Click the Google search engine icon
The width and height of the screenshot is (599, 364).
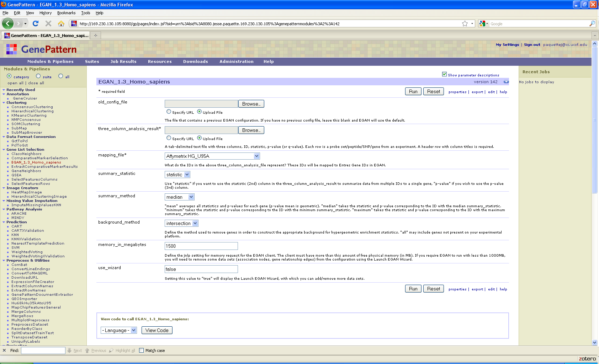coord(482,23)
